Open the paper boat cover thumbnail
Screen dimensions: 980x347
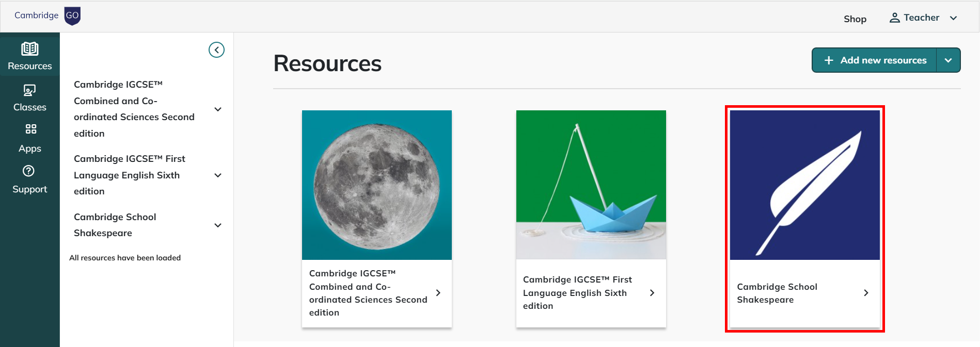pyautogui.click(x=591, y=185)
